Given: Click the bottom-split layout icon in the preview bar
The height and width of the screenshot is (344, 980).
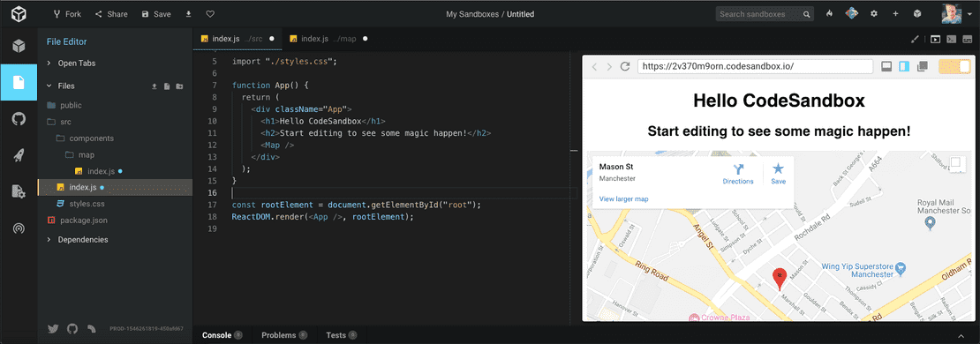Looking at the screenshot, I should (886, 66).
